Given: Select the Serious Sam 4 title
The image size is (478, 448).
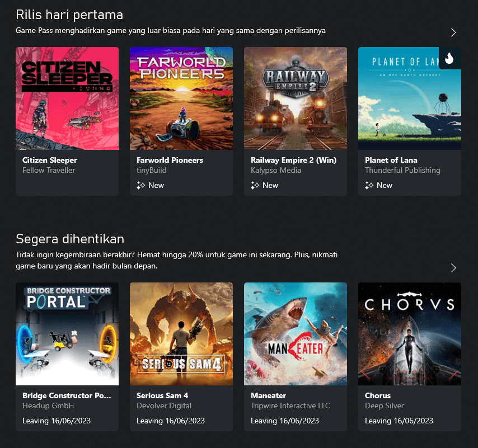Looking at the screenshot, I should coord(162,395).
